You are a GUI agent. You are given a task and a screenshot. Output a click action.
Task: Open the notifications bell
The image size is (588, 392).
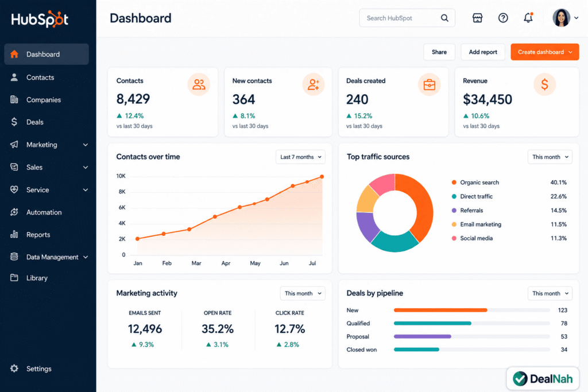[528, 18]
